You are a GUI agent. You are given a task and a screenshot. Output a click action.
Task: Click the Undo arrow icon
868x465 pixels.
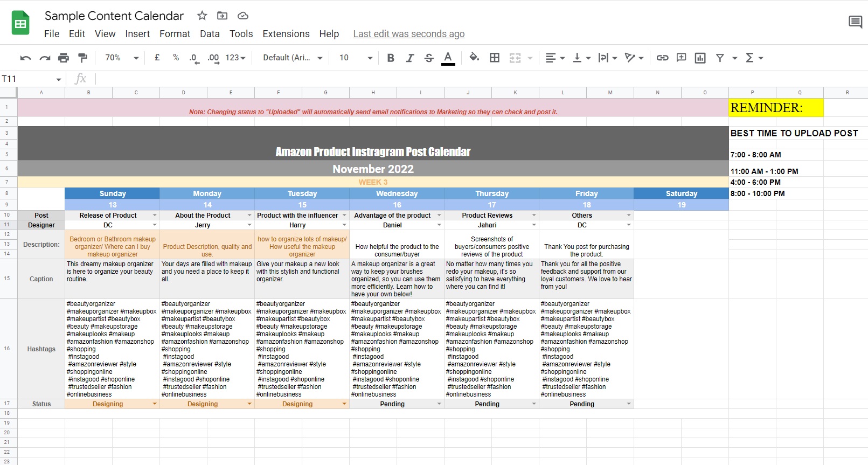coord(25,58)
